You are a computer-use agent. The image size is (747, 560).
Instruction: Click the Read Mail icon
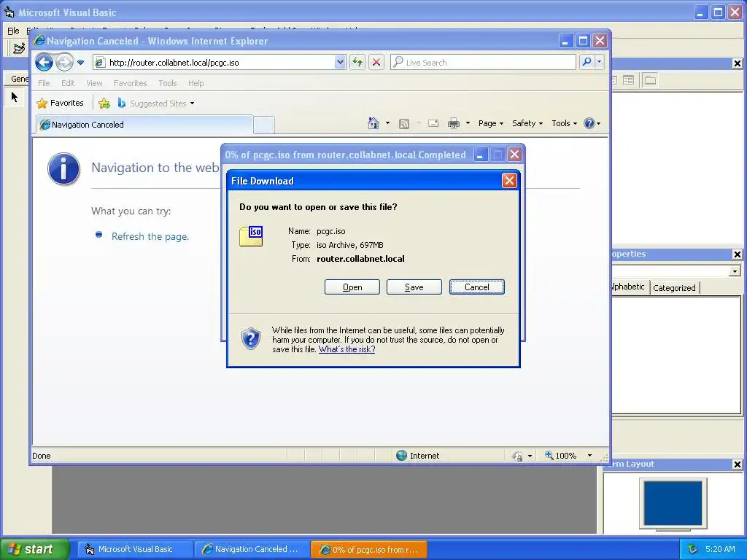coord(433,123)
